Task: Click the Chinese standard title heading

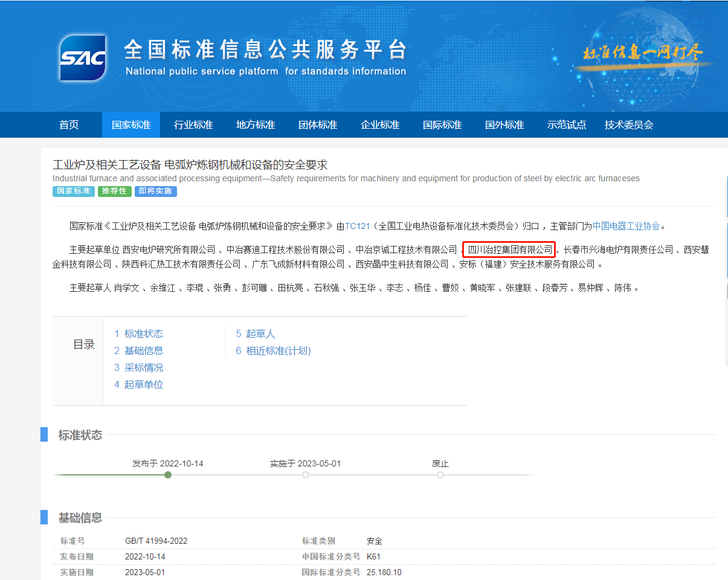Action: pyautogui.click(x=190, y=164)
